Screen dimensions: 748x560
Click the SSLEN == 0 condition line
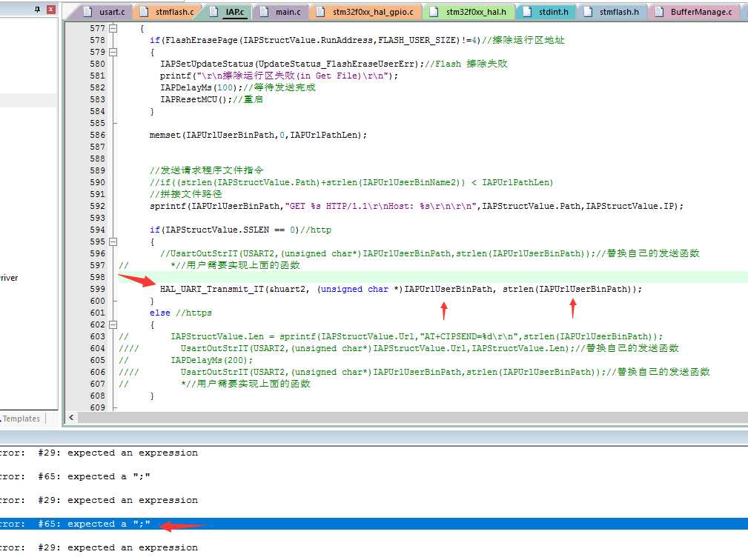240,230
